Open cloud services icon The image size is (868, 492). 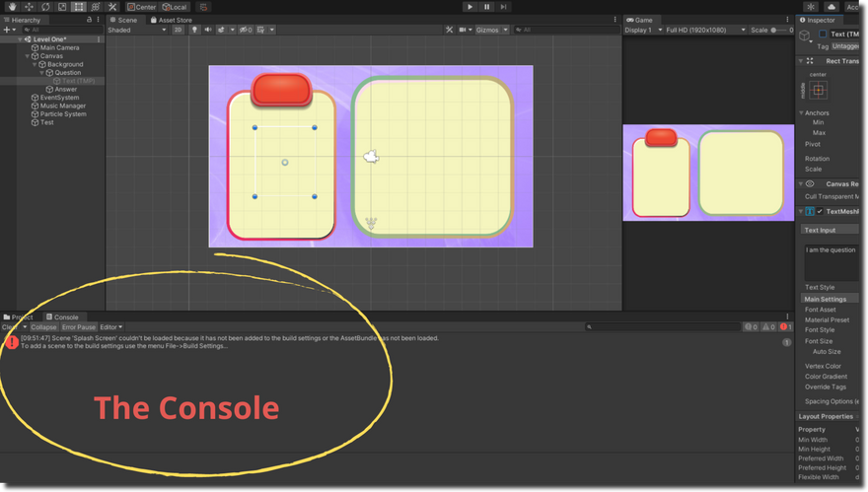point(832,7)
